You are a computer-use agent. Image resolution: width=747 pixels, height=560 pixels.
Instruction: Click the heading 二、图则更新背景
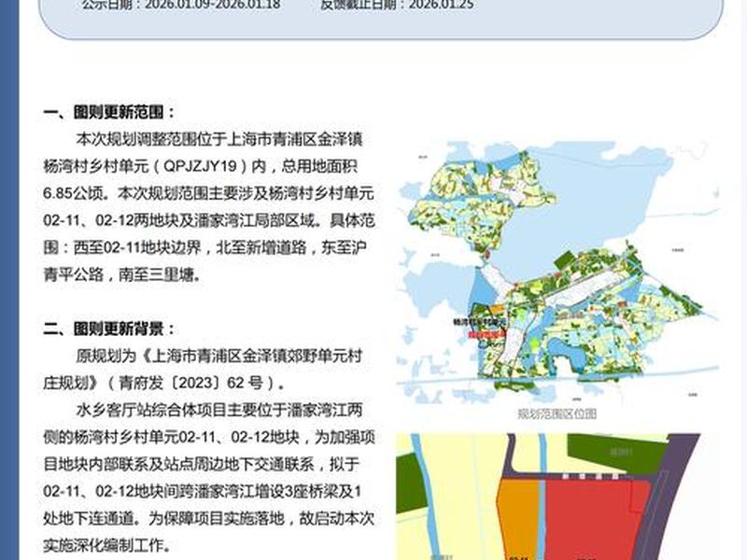109,329
